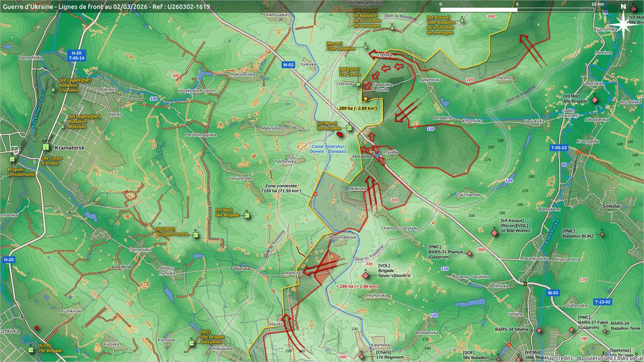Click the map title with reference U260302-1619

click(x=107, y=6)
